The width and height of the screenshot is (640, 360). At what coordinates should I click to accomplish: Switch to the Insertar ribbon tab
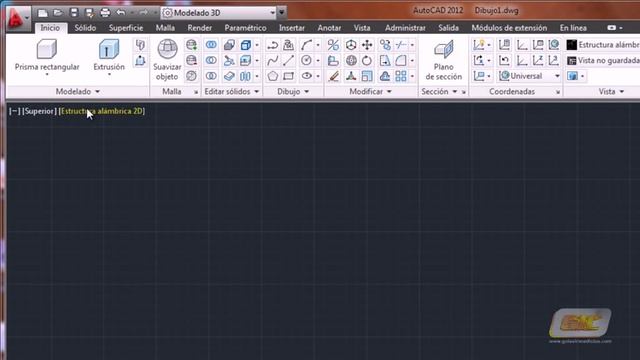(x=291, y=28)
